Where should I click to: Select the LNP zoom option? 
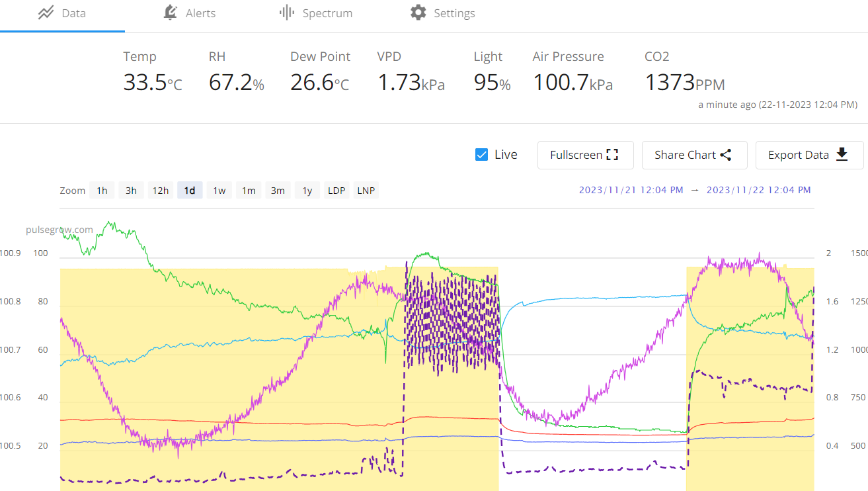click(366, 191)
